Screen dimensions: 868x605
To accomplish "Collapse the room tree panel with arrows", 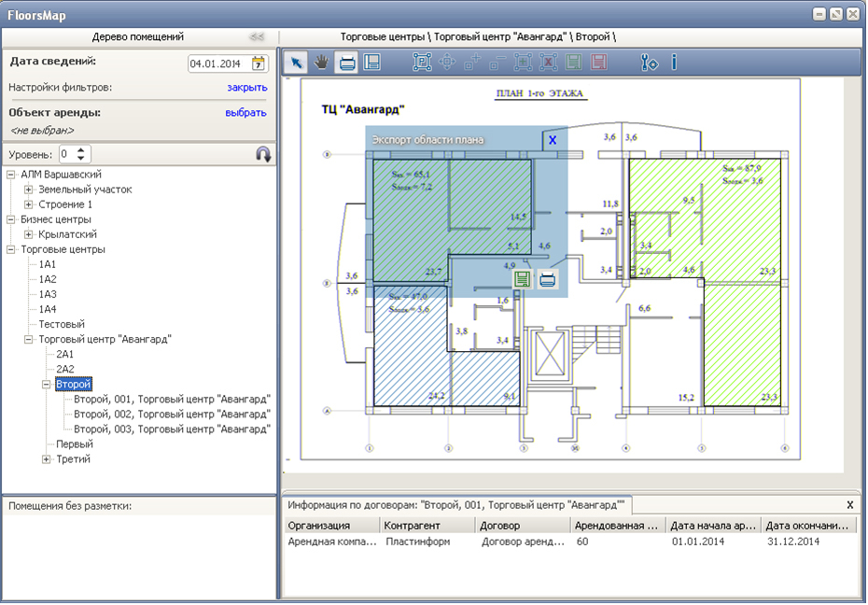I will 256,36.
